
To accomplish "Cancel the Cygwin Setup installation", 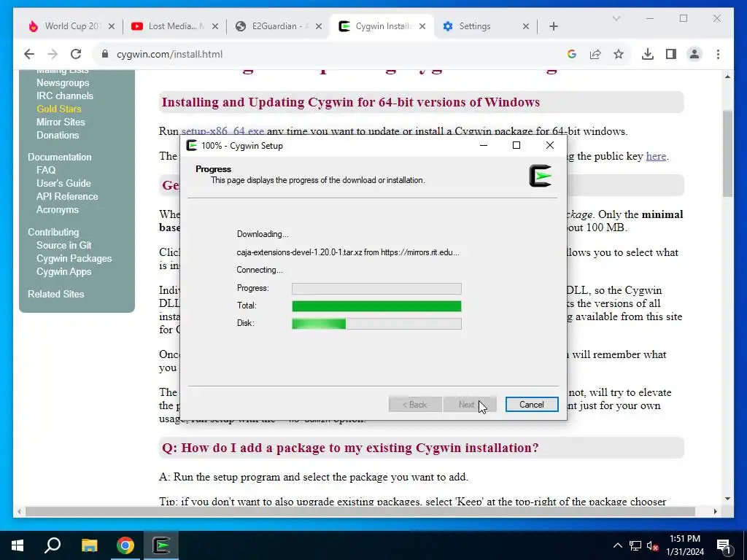I will [x=532, y=405].
